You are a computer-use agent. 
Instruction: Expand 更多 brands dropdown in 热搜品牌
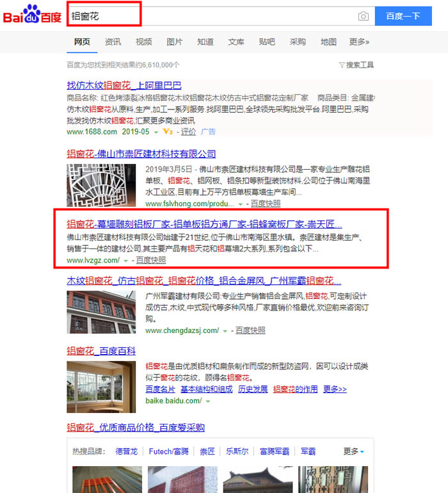(x=354, y=451)
